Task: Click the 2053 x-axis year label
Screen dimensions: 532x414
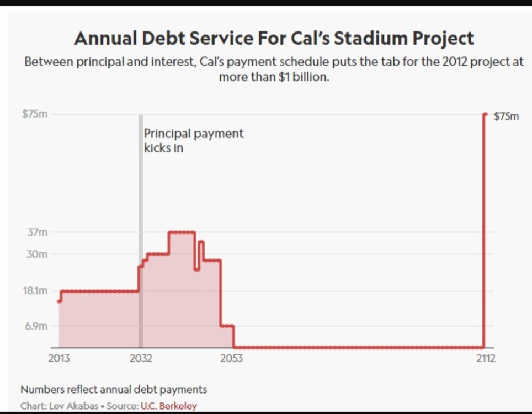Action: (231, 358)
